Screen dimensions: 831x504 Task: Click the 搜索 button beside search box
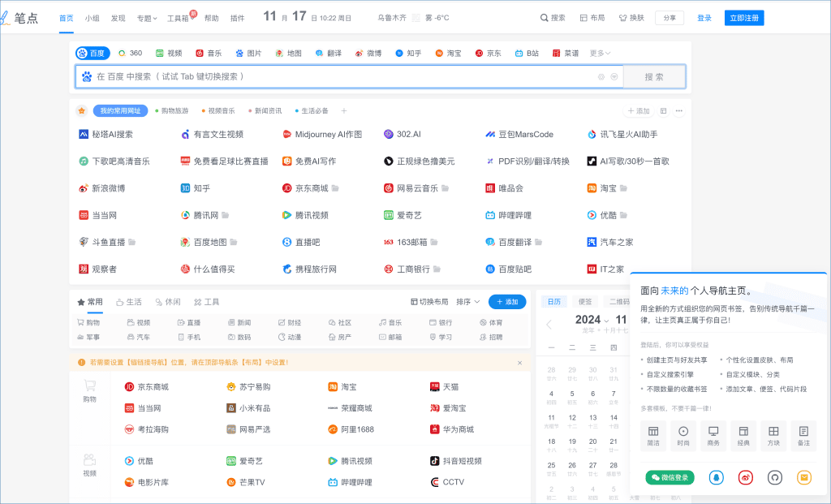(x=654, y=77)
